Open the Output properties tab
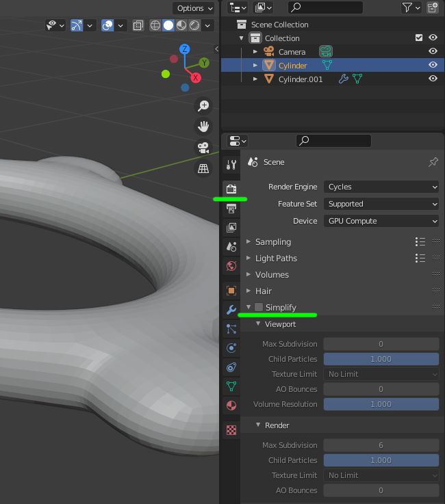The height and width of the screenshot is (504, 445). (x=231, y=209)
